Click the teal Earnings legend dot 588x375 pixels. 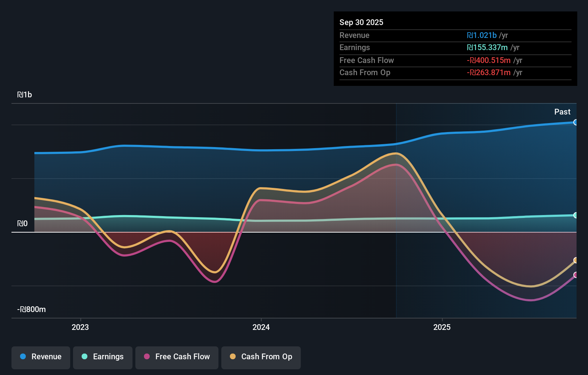[84, 357]
